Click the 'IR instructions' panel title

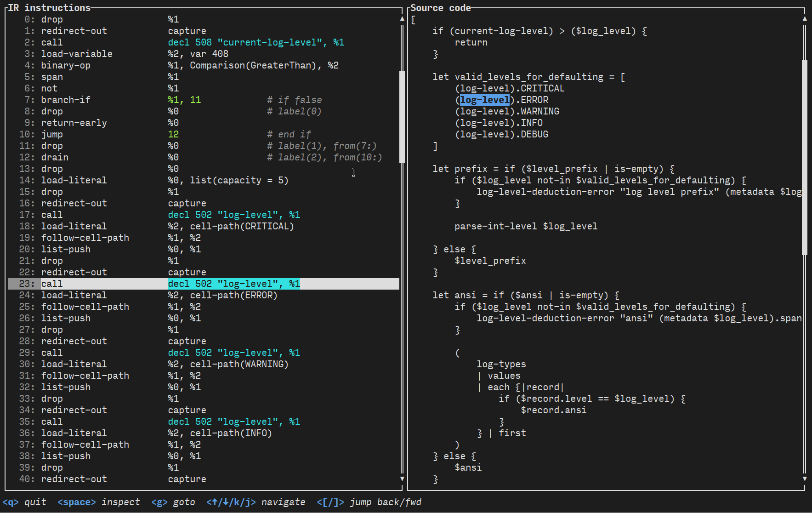pos(49,7)
